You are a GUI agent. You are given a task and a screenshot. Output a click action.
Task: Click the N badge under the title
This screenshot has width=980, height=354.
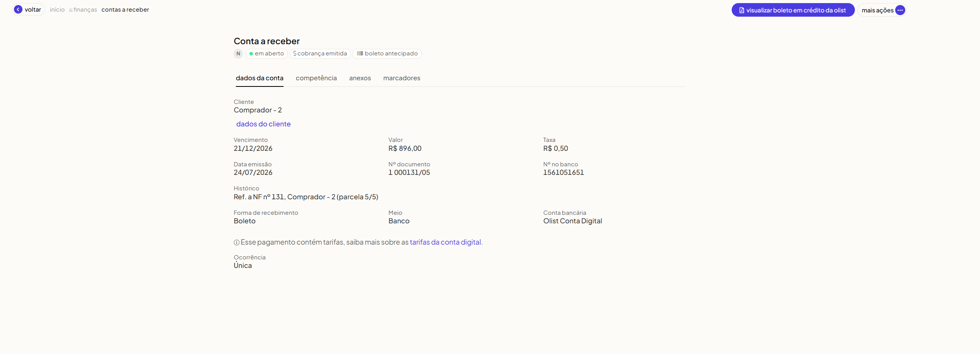point(238,54)
